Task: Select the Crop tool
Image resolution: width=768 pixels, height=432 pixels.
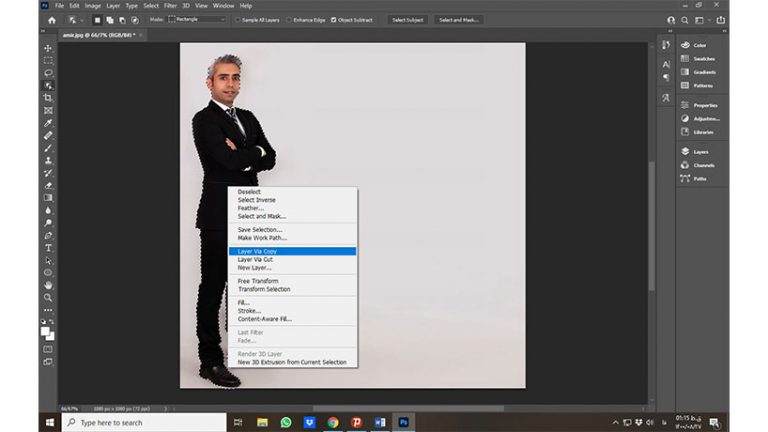Action: [48, 98]
